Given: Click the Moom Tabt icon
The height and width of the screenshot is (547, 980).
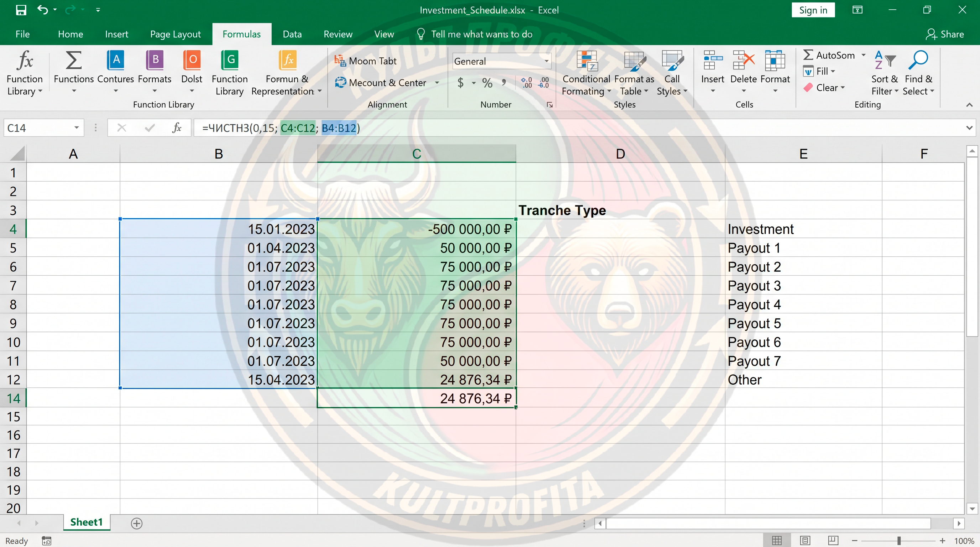Looking at the screenshot, I should pos(340,61).
